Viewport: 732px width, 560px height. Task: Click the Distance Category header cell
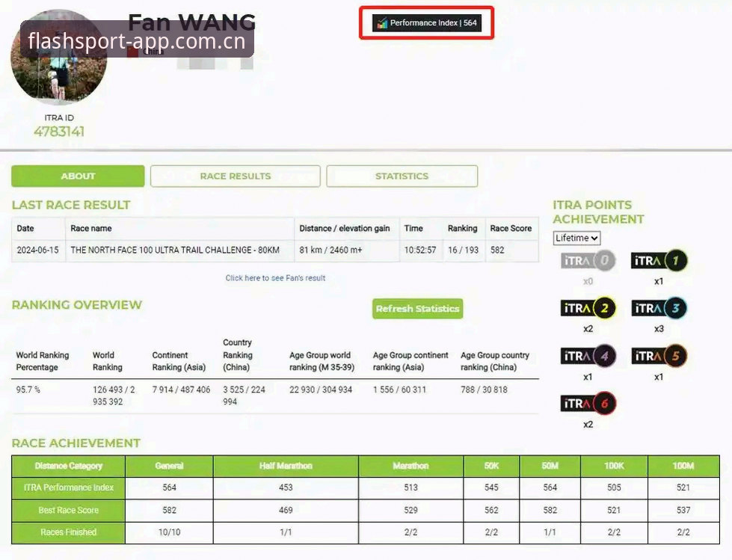click(x=69, y=466)
